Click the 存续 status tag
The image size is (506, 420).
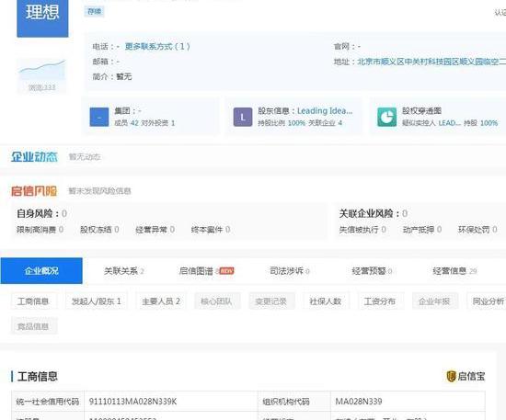pos(94,12)
